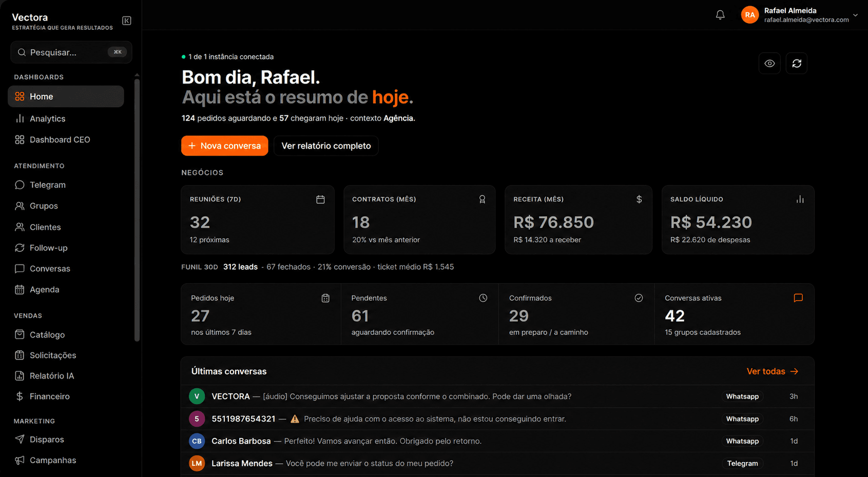Click the dollar icon in Receita card
868x477 pixels.
(x=639, y=199)
